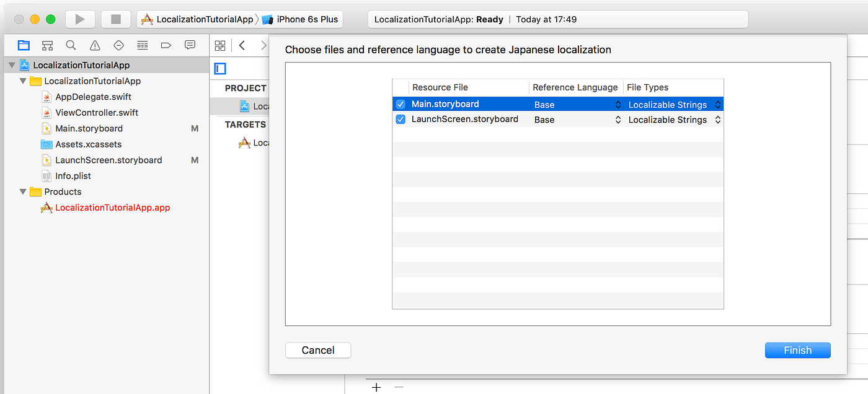Open the Test navigator diamond icon
This screenshot has height=394, width=868.
(x=118, y=45)
